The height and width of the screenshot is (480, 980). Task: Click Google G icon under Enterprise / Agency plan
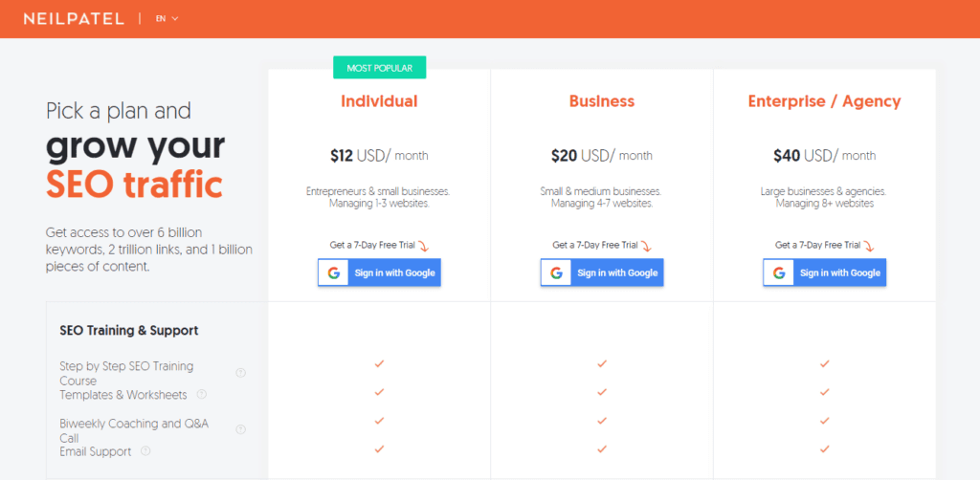coord(779,273)
